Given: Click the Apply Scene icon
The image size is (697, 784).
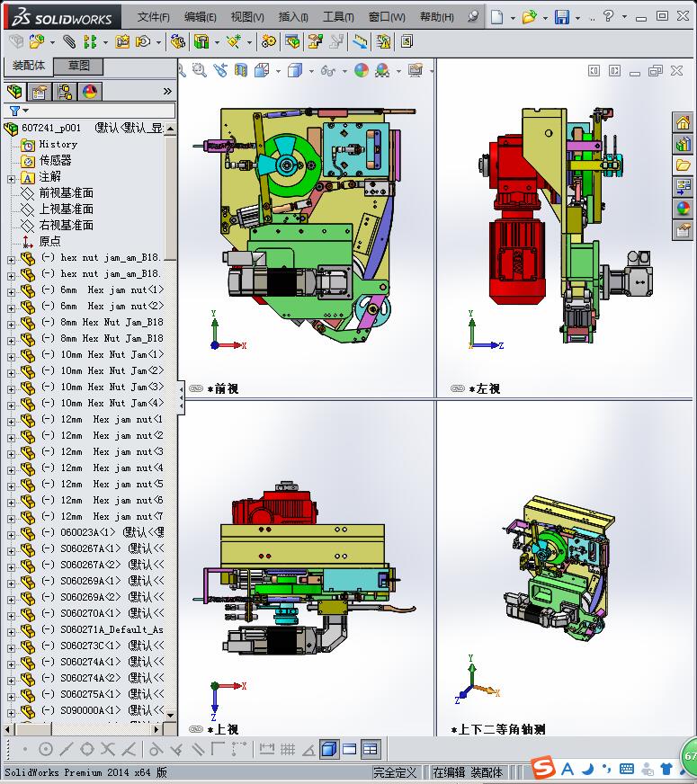Looking at the screenshot, I should click(382, 70).
